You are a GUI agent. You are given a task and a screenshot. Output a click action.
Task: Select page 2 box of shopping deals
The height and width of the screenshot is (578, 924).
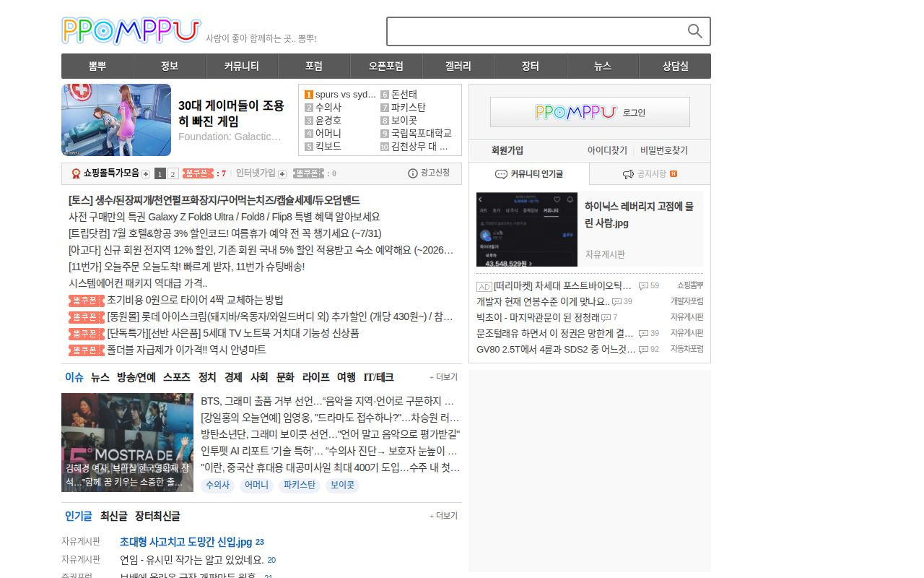(173, 173)
